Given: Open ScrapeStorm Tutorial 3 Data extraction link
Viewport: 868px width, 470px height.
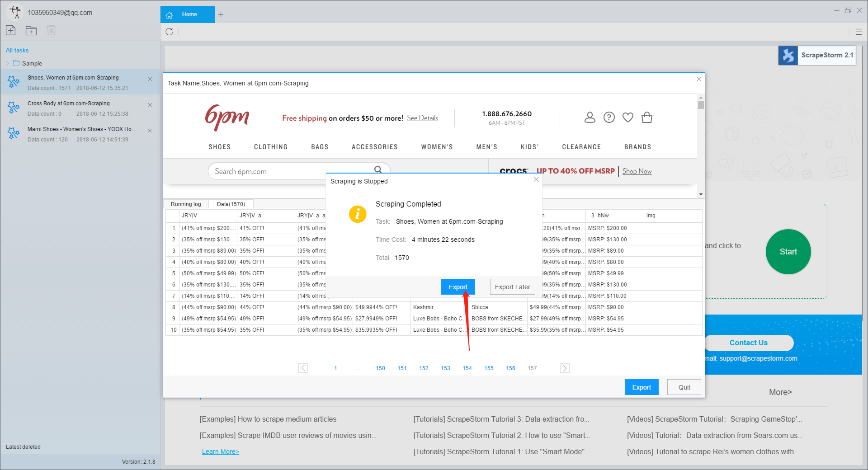Looking at the screenshot, I should tap(501, 419).
